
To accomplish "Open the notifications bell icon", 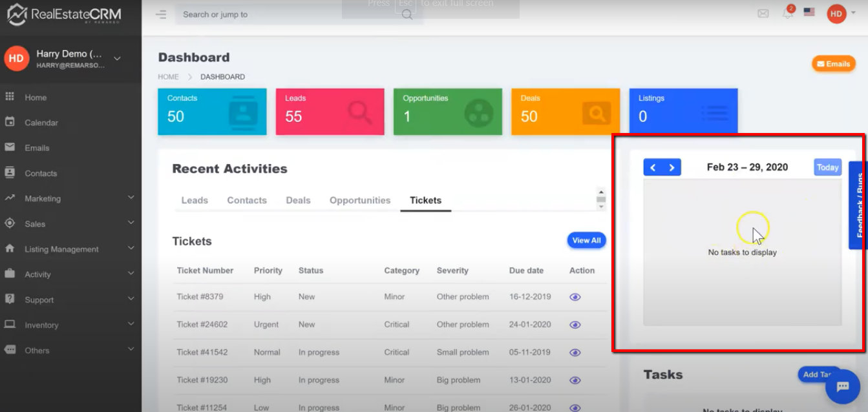I will pyautogui.click(x=787, y=14).
